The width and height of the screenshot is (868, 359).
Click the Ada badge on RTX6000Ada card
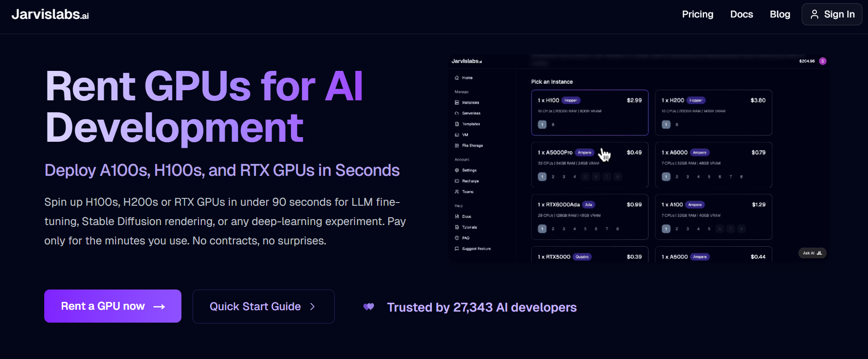click(x=588, y=205)
